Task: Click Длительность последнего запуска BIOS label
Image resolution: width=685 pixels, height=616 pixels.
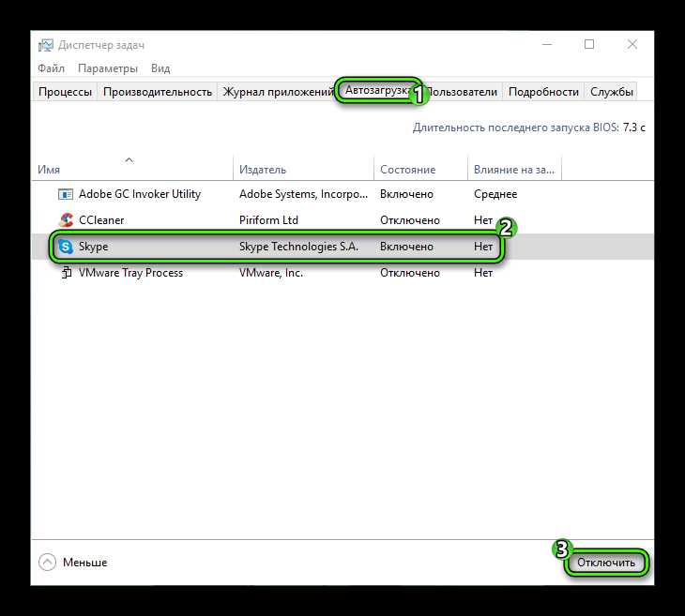Action: (x=515, y=128)
